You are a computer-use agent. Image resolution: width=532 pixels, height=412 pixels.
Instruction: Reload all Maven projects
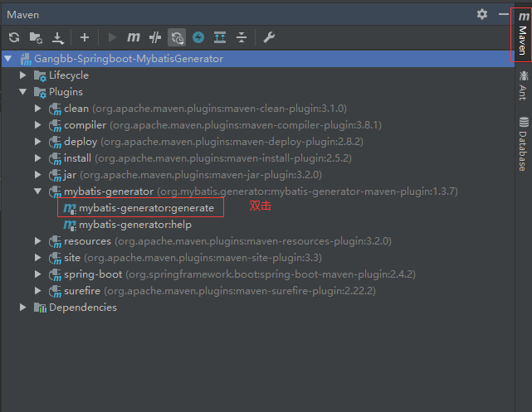click(14, 37)
